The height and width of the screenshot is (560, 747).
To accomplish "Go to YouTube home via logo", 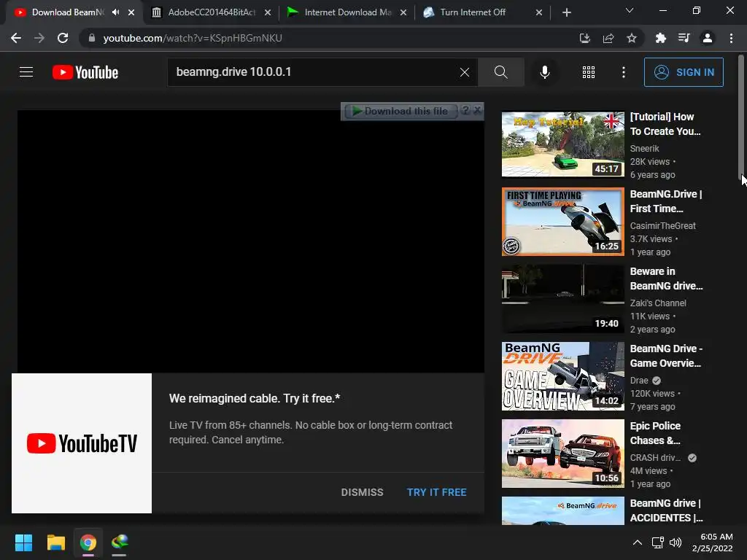I will click(x=85, y=72).
